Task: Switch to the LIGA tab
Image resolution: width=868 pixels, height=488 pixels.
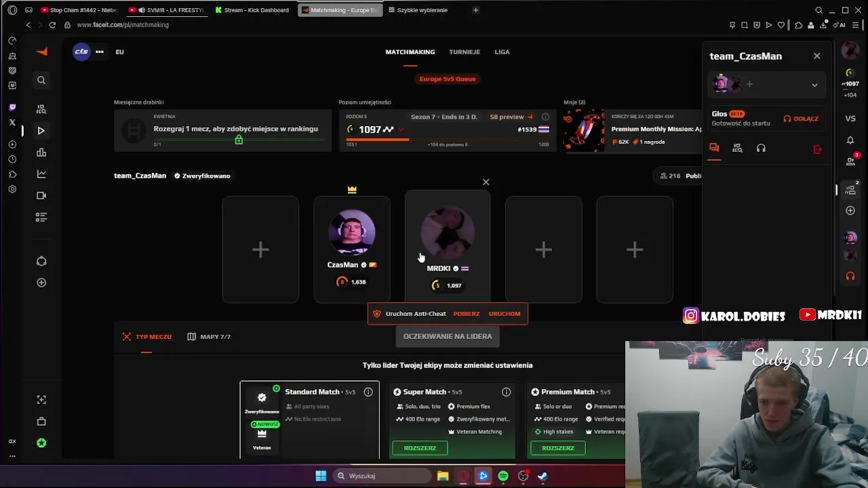Action: pyautogui.click(x=502, y=52)
